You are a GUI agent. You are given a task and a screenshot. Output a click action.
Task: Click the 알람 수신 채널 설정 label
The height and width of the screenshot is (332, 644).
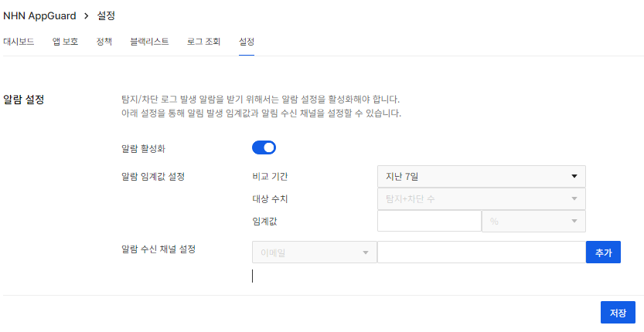coord(158,249)
